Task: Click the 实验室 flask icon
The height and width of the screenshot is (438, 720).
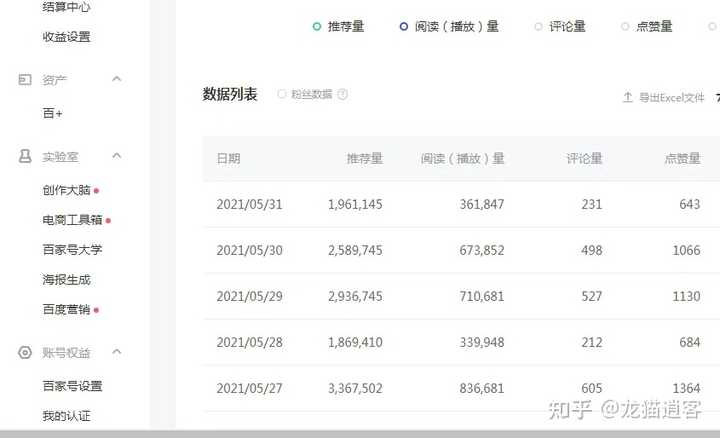Action: [25, 156]
